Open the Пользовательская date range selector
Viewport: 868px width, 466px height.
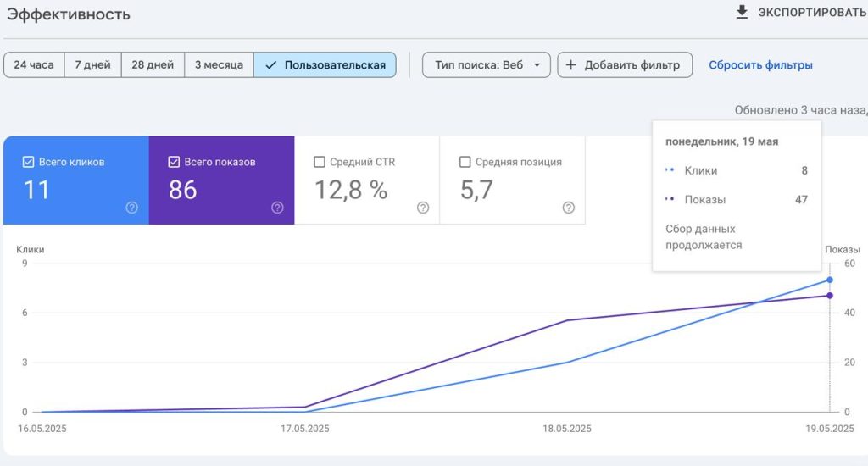pyautogui.click(x=325, y=64)
